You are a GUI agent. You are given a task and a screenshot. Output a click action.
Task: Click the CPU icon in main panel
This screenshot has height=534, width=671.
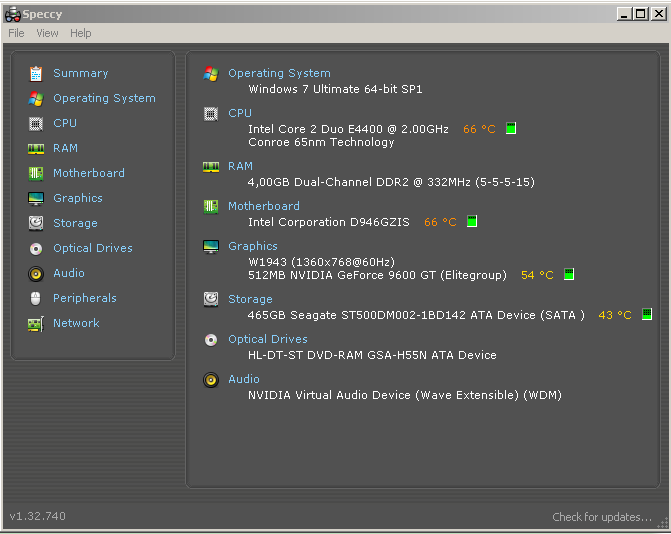[x=211, y=114]
